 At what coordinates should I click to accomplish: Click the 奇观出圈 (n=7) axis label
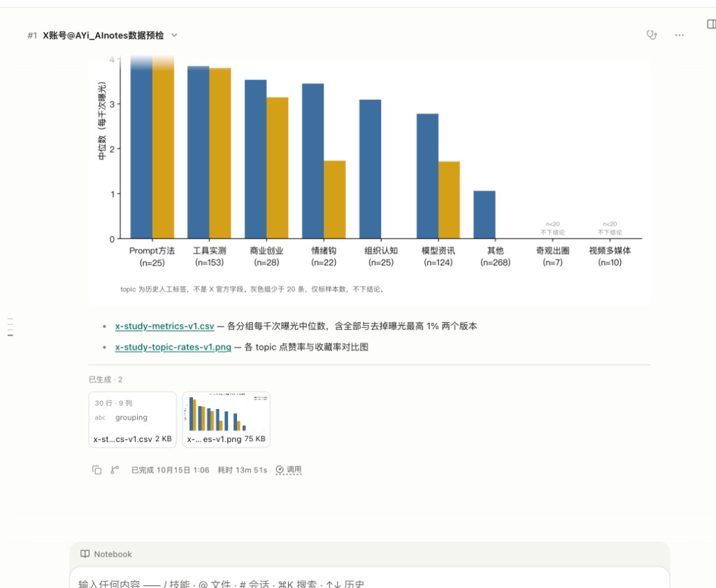[x=552, y=257]
